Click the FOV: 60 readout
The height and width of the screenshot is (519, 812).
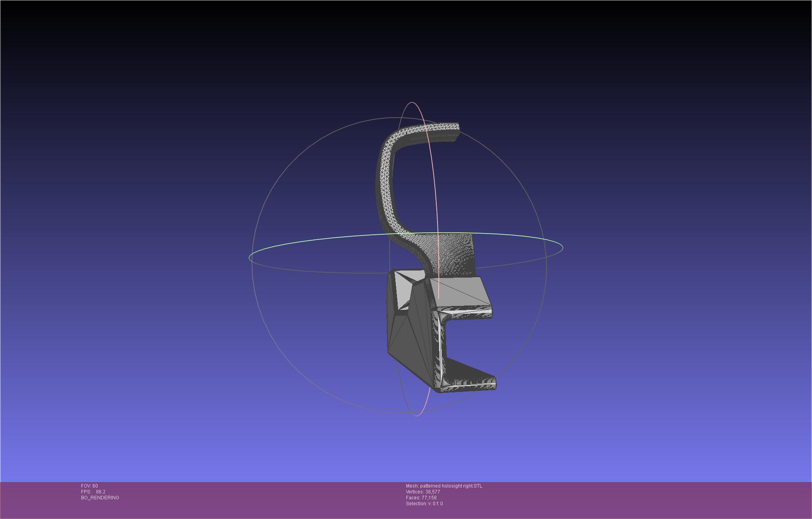(89, 486)
